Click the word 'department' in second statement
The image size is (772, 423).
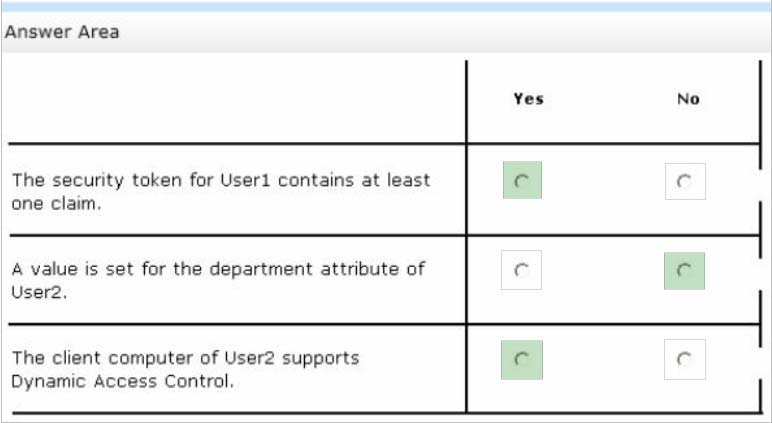point(261,270)
